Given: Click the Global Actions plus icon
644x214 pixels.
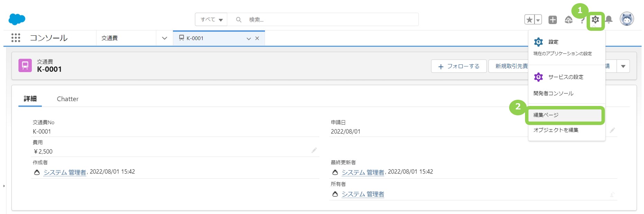Looking at the screenshot, I should point(552,20).
